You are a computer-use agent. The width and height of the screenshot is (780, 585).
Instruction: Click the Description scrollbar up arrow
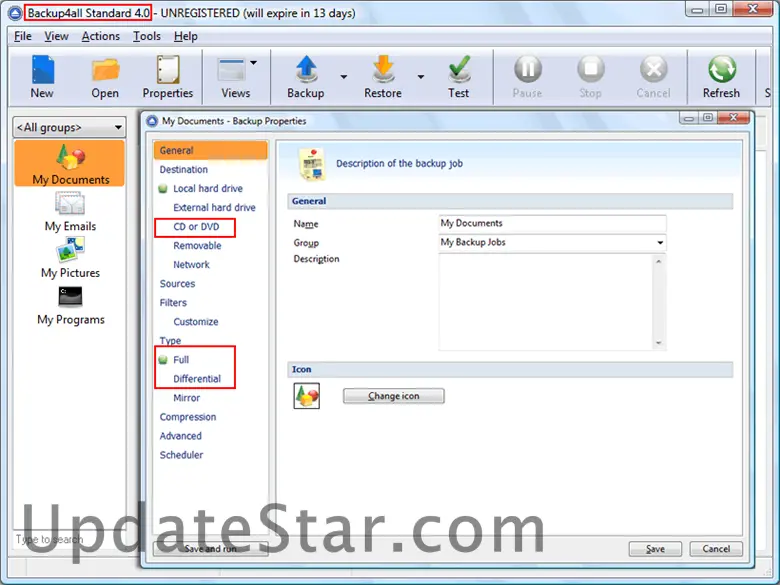click(659, 261)
